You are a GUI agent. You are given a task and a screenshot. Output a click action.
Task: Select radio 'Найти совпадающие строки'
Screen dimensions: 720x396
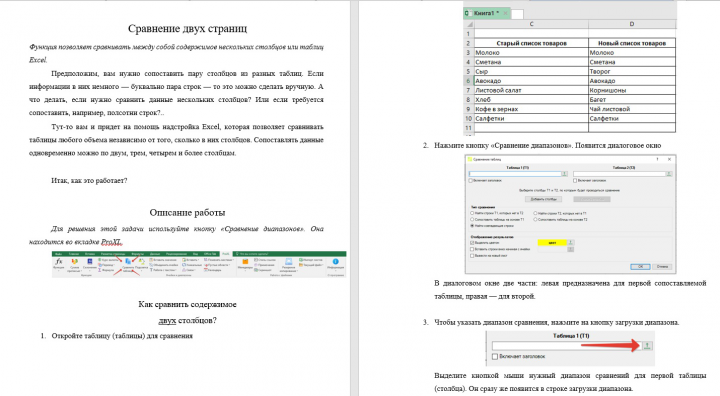pos(472,226)
